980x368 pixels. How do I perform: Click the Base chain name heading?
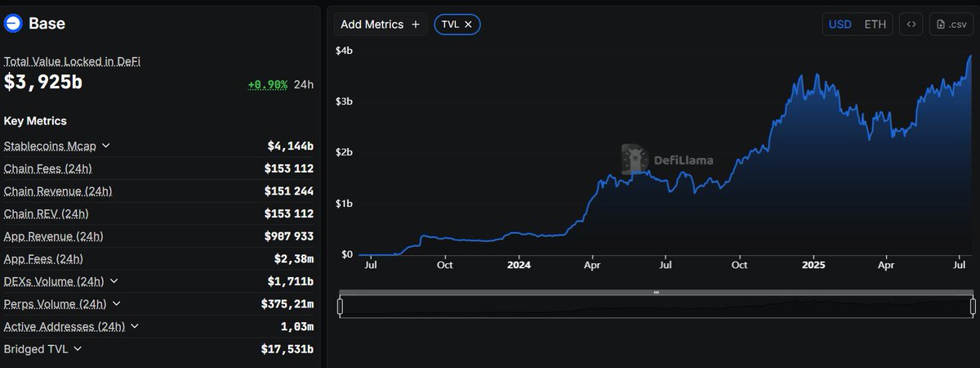47,24
